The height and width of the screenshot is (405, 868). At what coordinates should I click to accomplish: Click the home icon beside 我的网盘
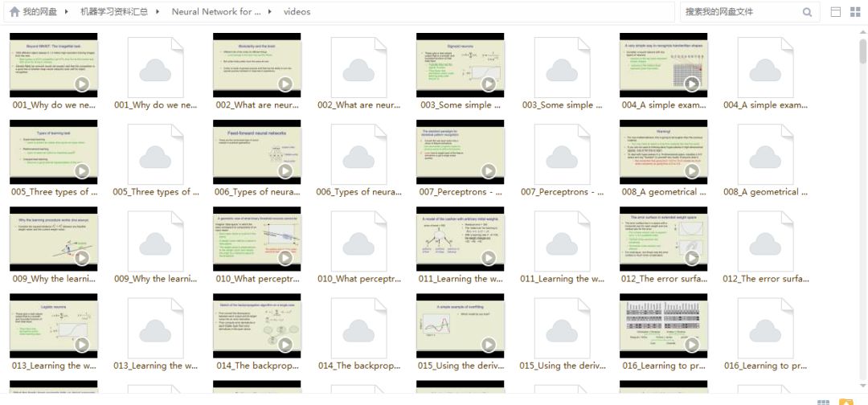(14, 11)
